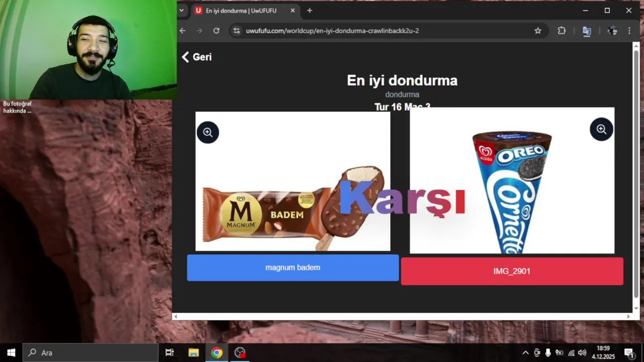This screenshot has height=362, width=644.
Task: Open the Windows notification center icon
Action: pos(629,352)
